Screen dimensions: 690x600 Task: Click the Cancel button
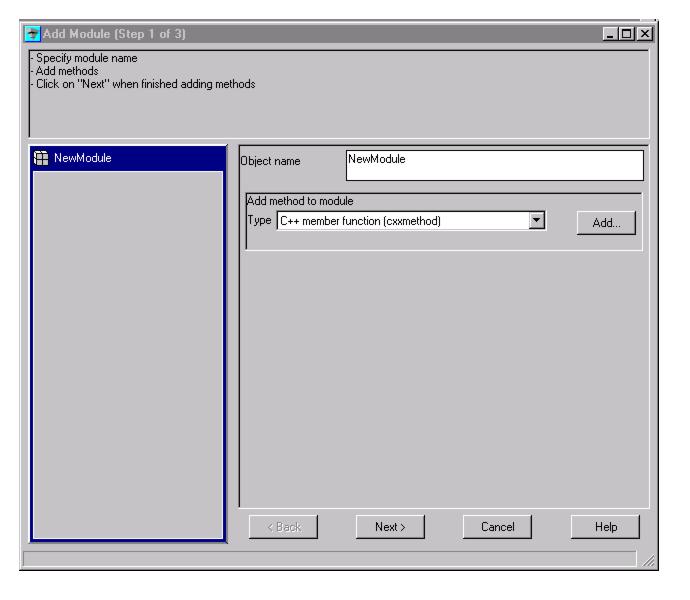tap(497, 527)
